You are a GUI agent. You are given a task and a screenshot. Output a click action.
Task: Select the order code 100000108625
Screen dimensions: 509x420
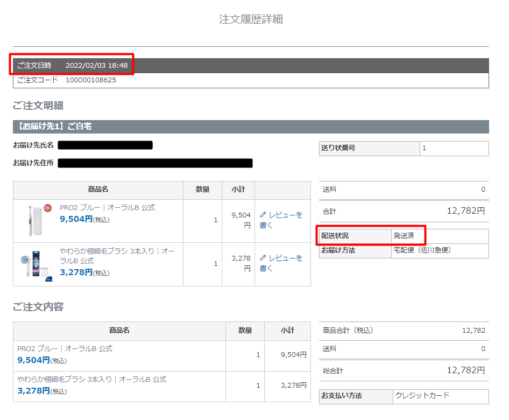coord(91,80)
